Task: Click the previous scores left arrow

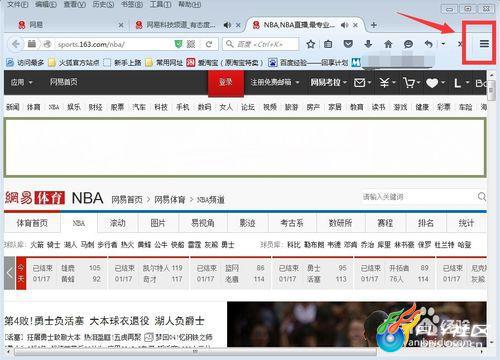Action: point(10,273)
